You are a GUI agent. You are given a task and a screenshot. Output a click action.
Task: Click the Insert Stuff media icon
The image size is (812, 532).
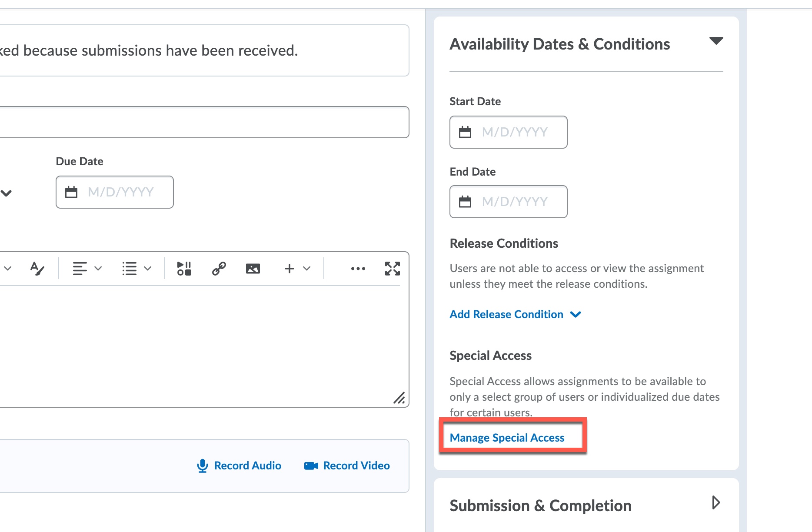[x=184, y=269]
